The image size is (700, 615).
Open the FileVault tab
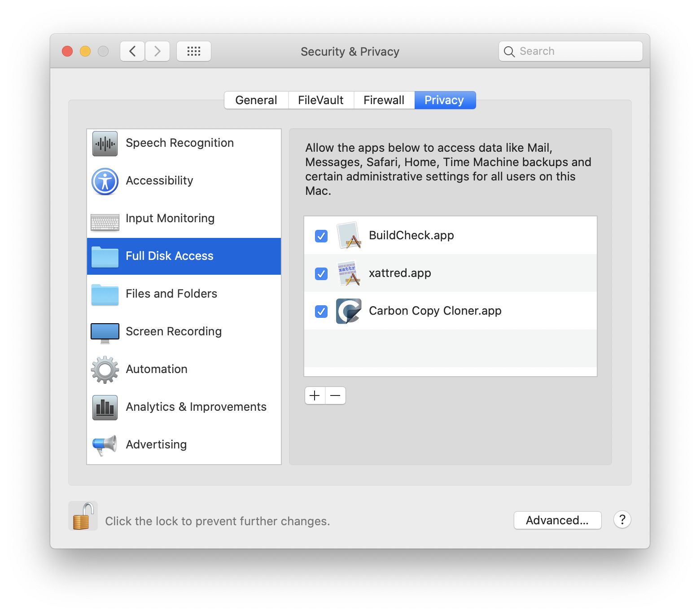point(321,100)
